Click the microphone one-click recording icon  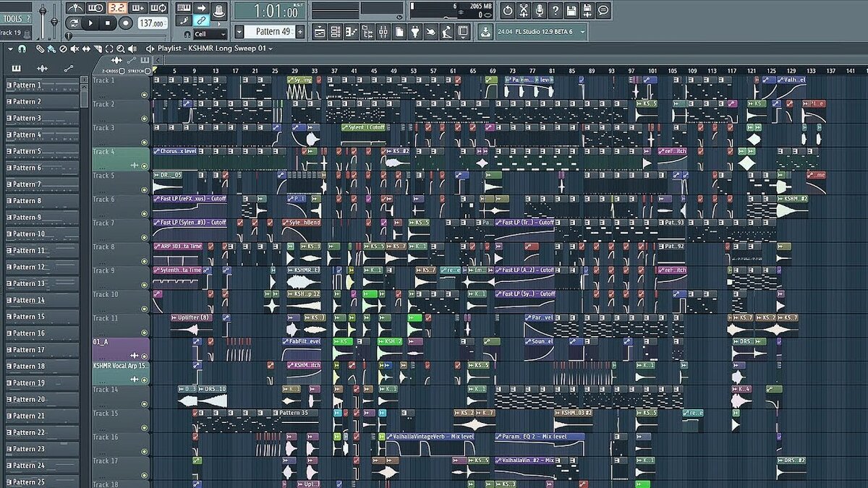pos(540,11)
